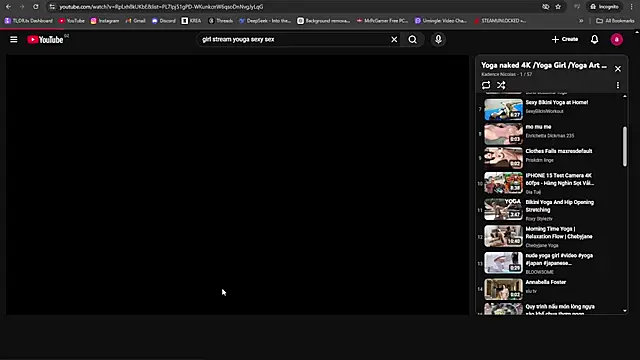The height and width of the screenshot is (360, 640).
Task: Open the KREA bookmark
Action: (x=191, y=21)
